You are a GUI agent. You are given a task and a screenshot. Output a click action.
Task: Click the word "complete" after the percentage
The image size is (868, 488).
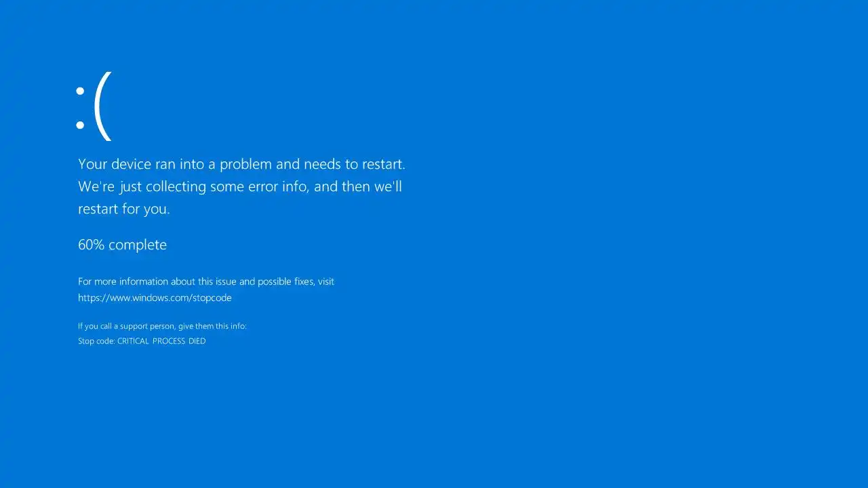(138, 245)
